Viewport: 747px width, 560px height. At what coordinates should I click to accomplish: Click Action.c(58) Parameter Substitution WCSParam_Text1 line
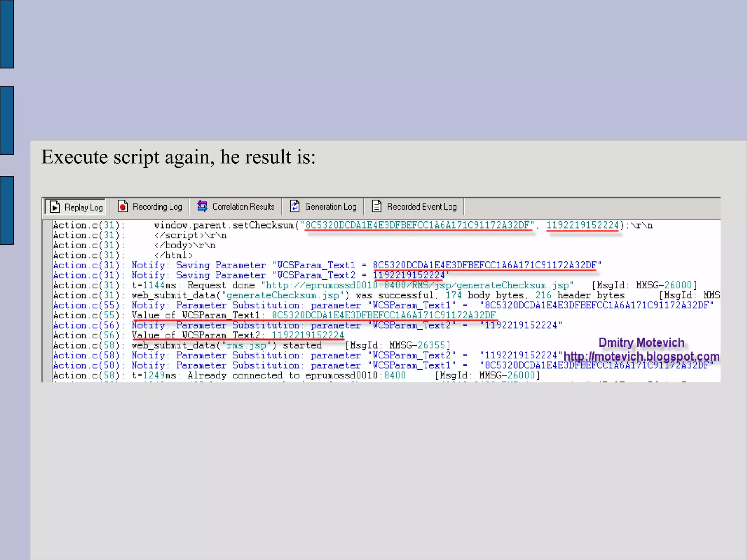tap(383, 365)
